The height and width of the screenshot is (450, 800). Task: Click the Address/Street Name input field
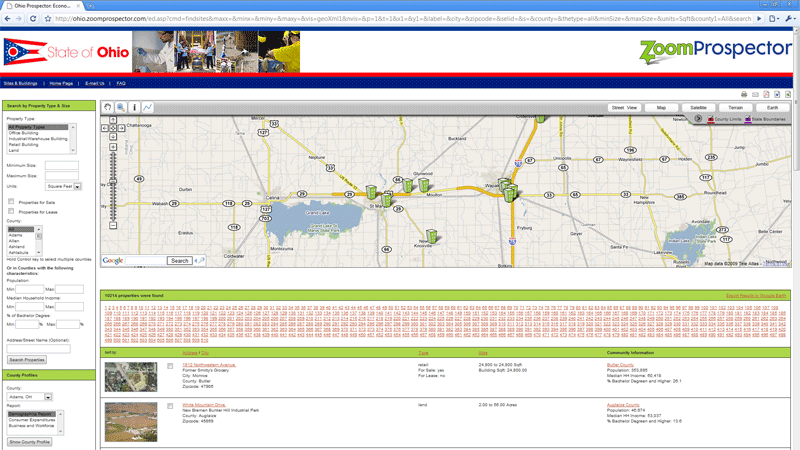[39, 349]
